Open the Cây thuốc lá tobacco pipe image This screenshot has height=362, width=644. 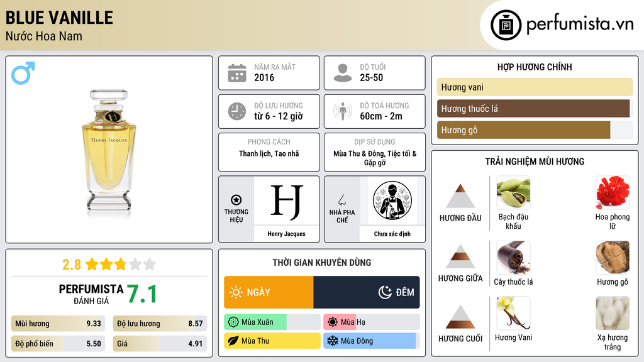513,257
